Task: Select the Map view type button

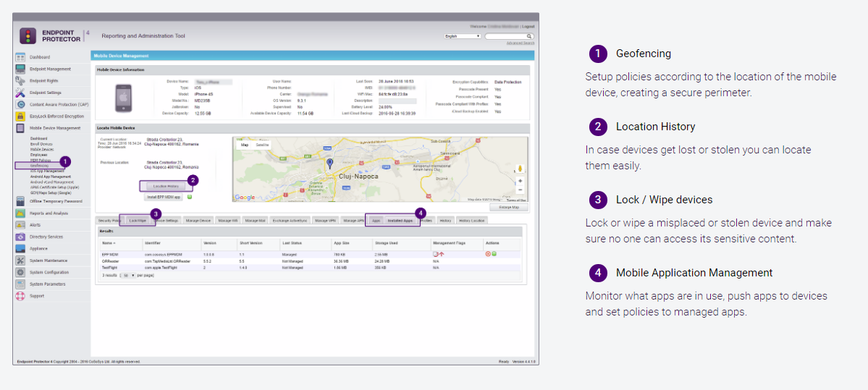Action: pos(245,145)
